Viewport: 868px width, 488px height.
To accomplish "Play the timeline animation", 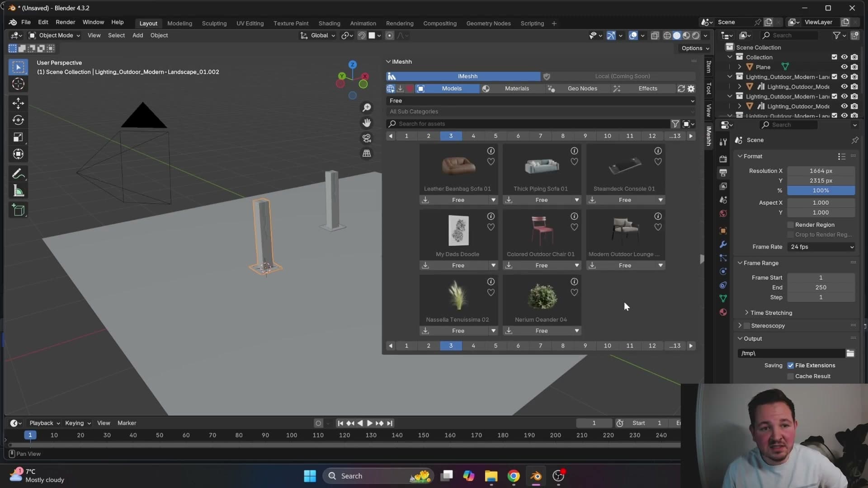I will [x=369, y=423].
